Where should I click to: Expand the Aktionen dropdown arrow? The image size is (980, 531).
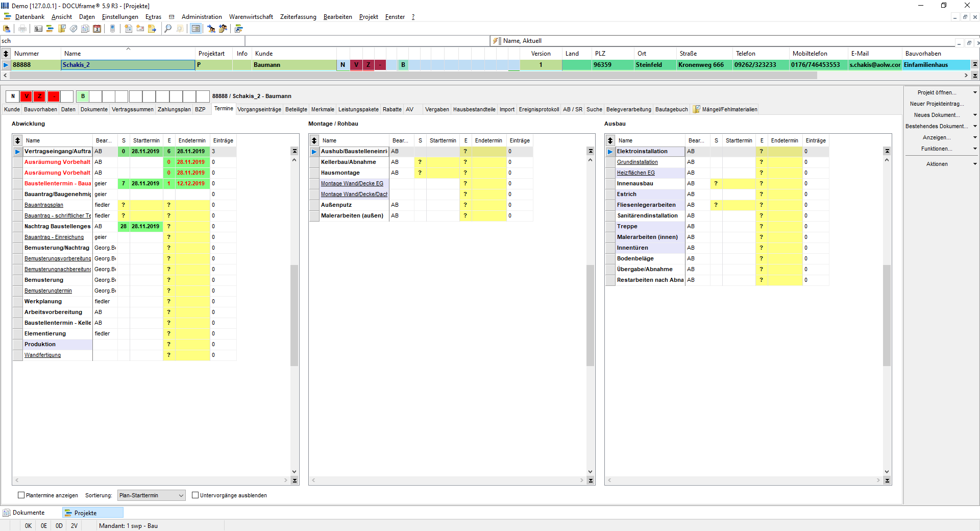click(x=975, y=164)
